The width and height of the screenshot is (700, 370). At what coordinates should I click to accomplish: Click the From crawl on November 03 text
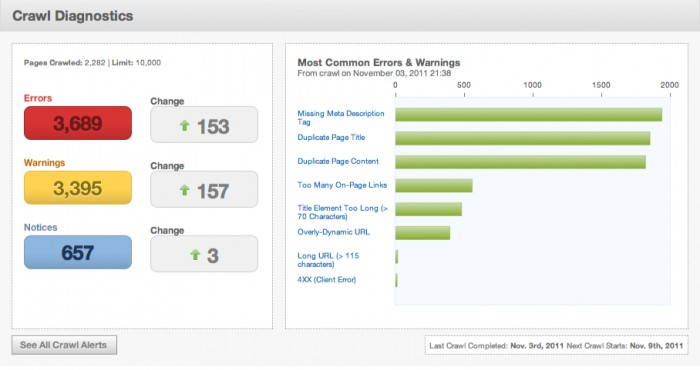374,73
